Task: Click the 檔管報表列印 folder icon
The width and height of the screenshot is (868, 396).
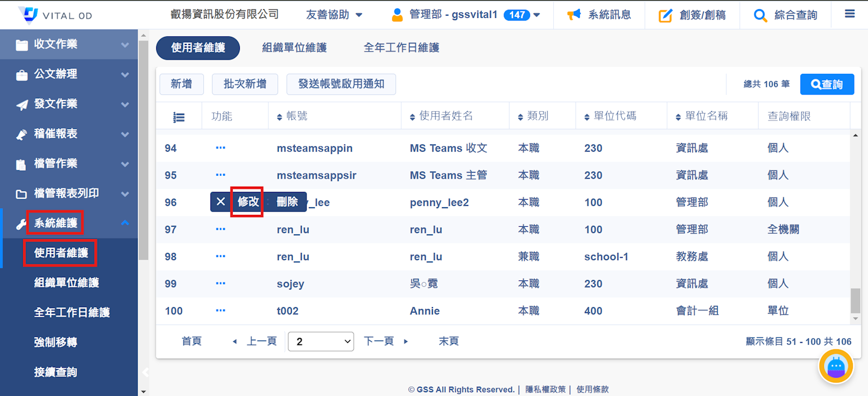Action: point(22,194)
